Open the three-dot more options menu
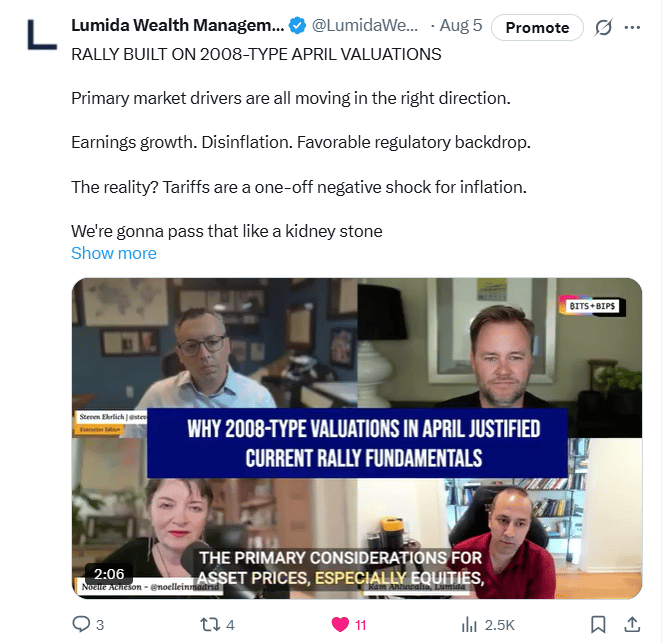This screenshot has height=643, width=663. pos(632,28)
